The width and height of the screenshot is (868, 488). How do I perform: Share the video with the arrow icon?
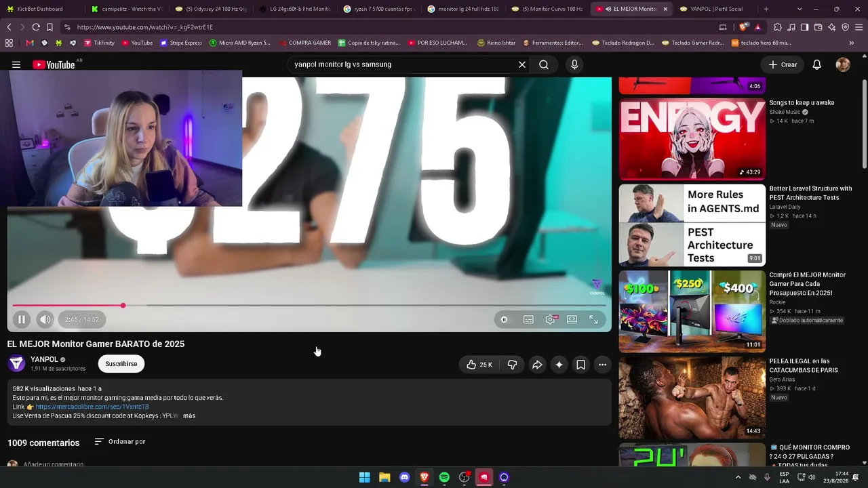tap(537, 365)
